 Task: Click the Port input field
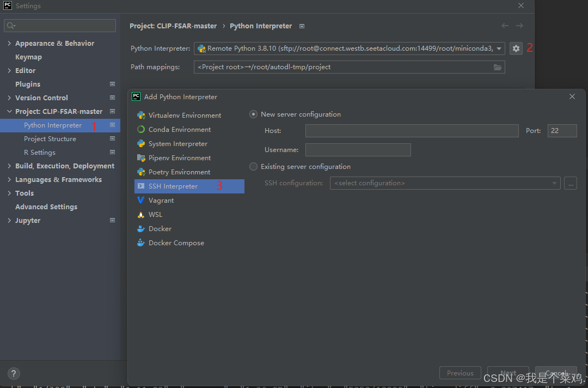(x=562, y=131)
